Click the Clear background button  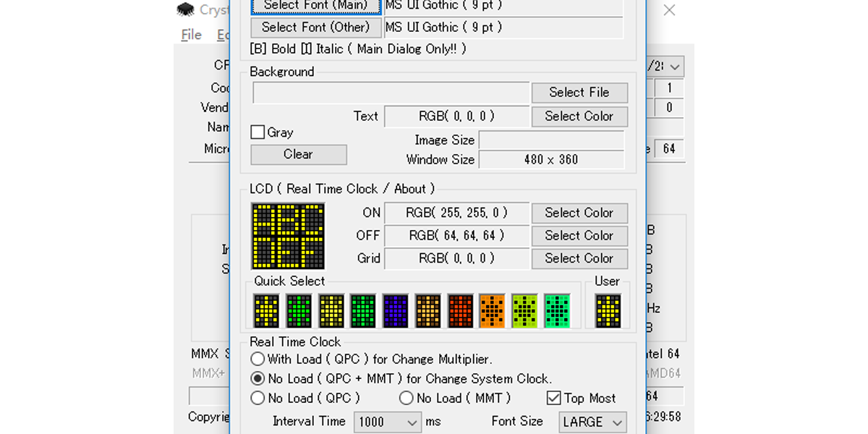299,154
